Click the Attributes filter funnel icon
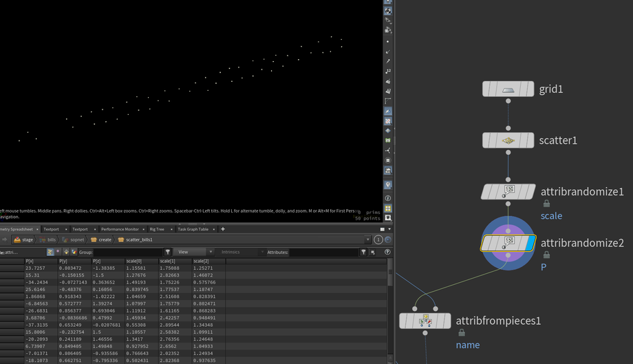This screenshot has width=633, height=364. [x=363, y=253]
